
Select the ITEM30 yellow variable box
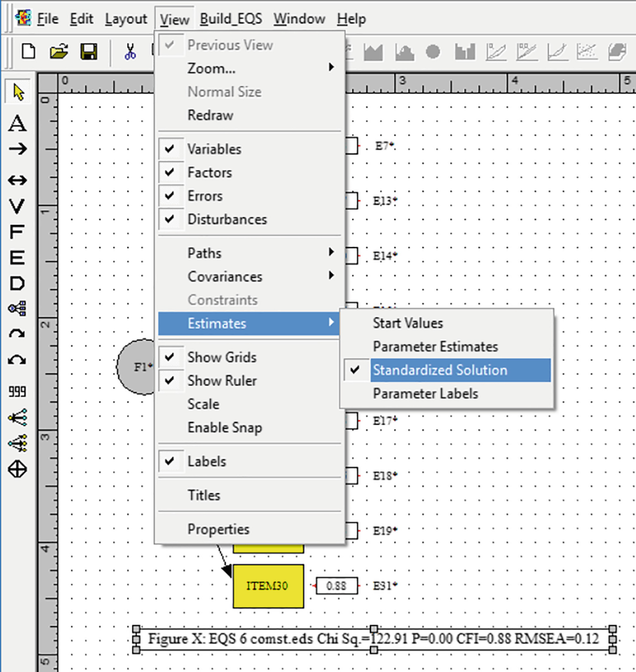coord(268,586)
